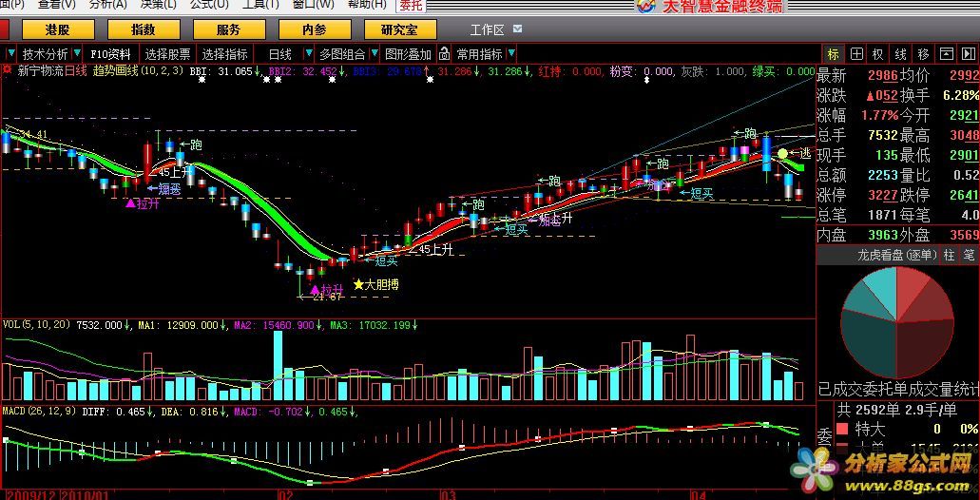Toggle the 笔 per-trade view in 龙虎看盘
980x500 pixels.
[969, 255]
